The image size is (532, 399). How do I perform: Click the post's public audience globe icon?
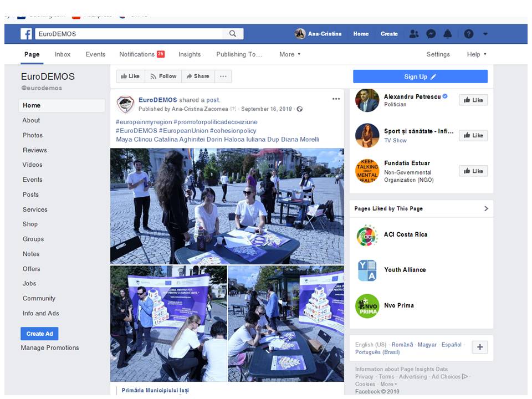(300, 109)
